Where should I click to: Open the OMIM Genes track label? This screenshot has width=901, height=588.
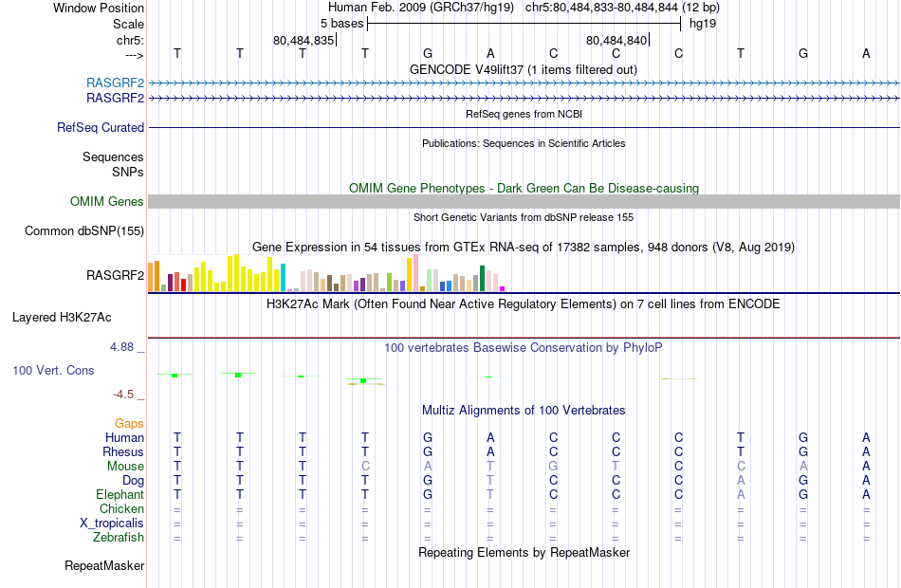click(x=106, y=202)
